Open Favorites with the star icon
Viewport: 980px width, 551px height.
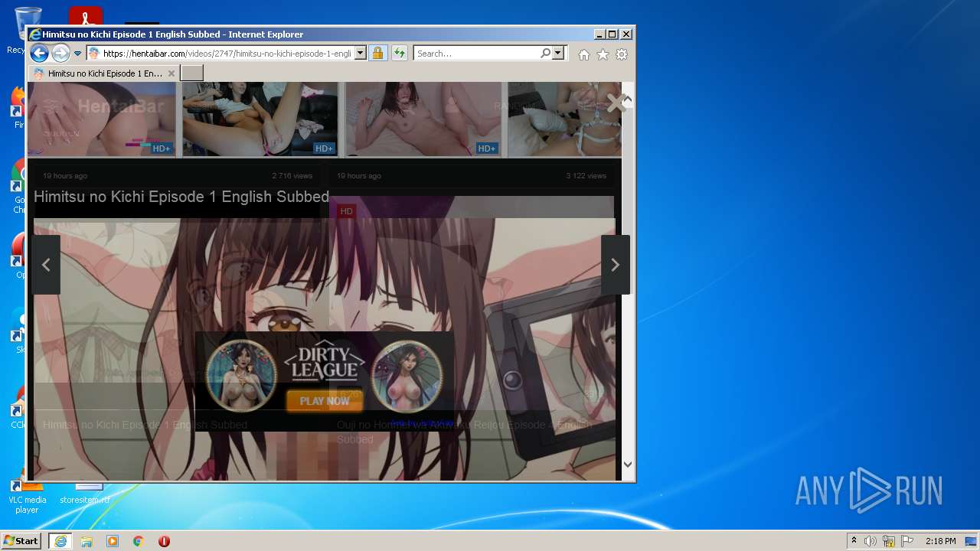603,54
